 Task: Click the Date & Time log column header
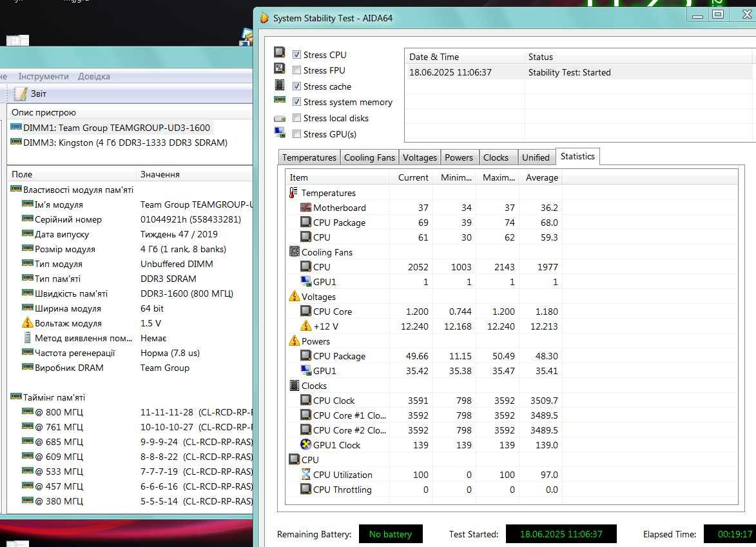[x=464, y=57]
